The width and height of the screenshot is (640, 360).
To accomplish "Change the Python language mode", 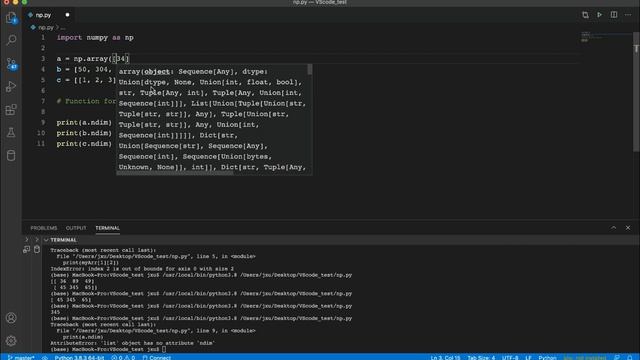I will coord(547,358).
